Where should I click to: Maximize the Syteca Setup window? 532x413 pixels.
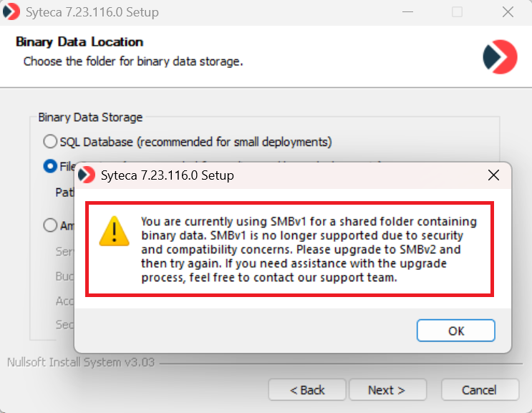457,12
